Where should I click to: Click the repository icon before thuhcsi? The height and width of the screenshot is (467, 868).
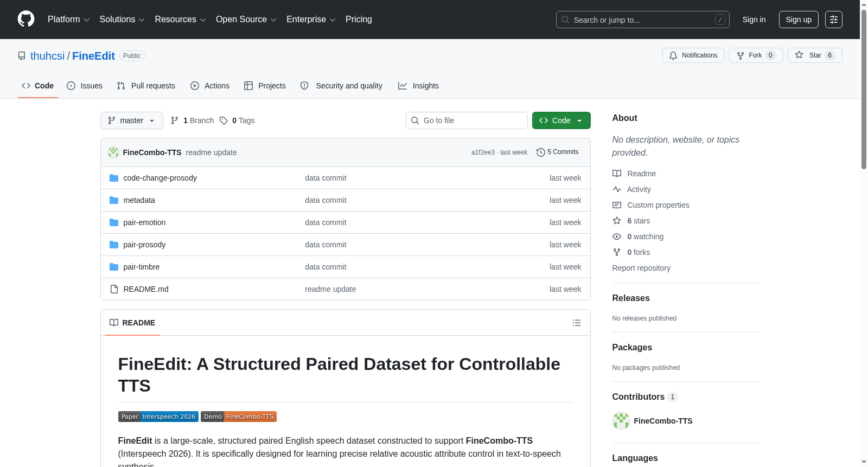click(22, 56)
